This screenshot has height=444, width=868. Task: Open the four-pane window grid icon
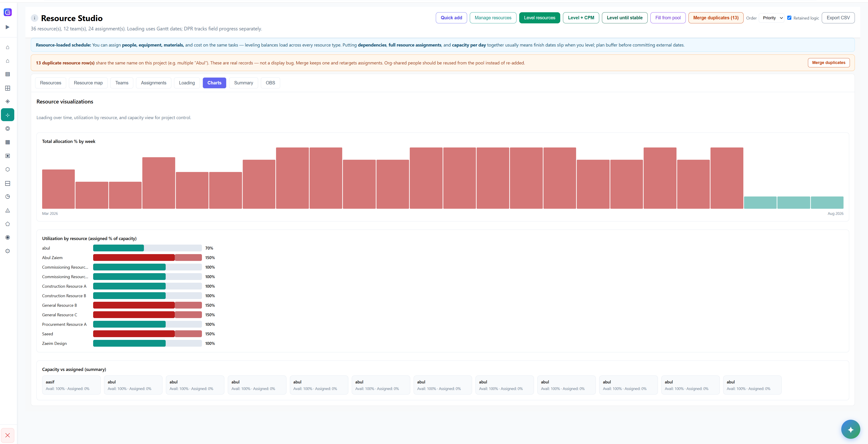coord(7,88)
